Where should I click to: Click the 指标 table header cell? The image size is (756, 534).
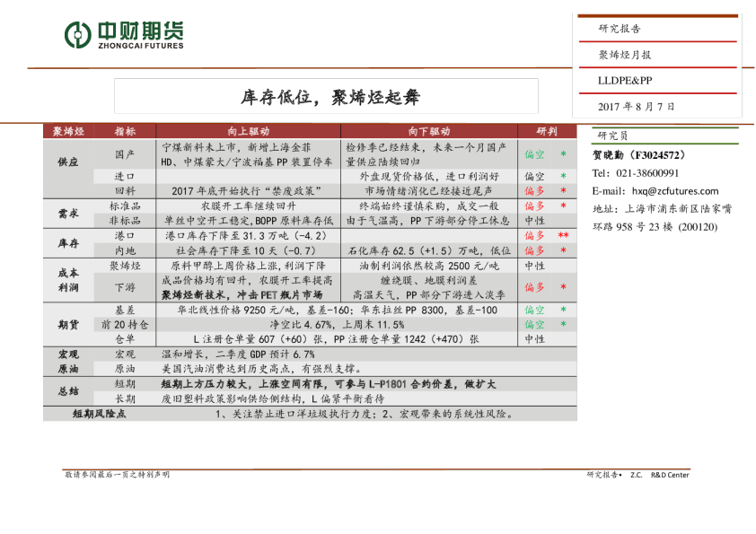[125, 131]
